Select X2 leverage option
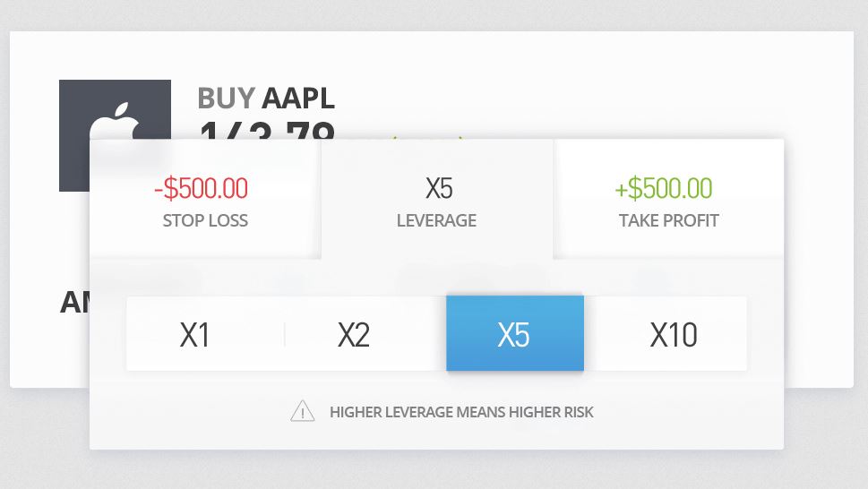This screenshot has width=868, height=489. coord(355,334)
